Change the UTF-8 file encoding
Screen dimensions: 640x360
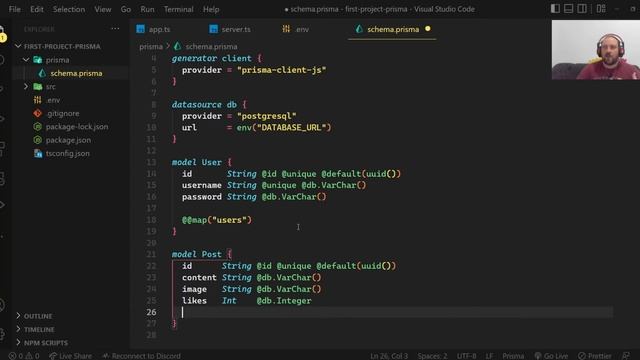click(466, 356)
